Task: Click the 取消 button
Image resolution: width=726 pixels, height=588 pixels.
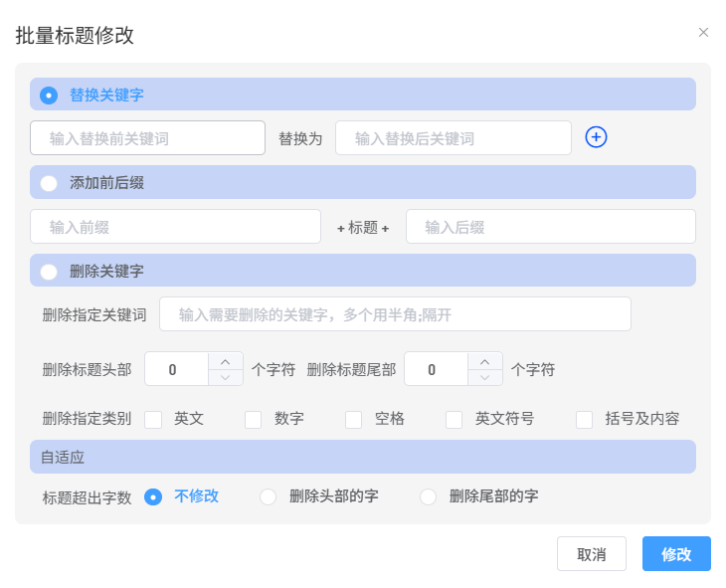Action: pyautogui.click(x=592, y=554)
